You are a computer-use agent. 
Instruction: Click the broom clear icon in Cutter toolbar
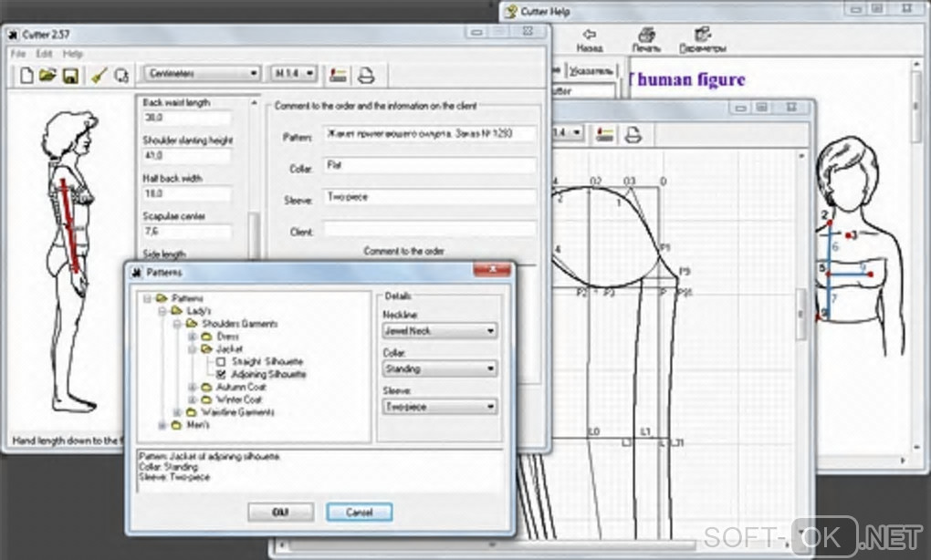pyautogui.click(x=99, y=76)
